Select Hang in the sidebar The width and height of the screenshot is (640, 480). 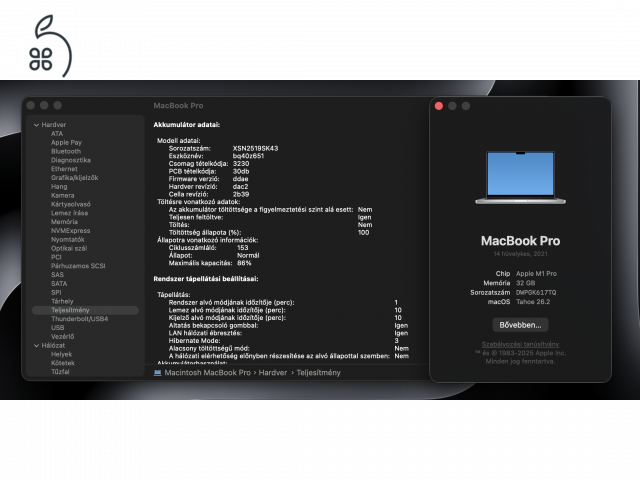(x=59, y=187)
